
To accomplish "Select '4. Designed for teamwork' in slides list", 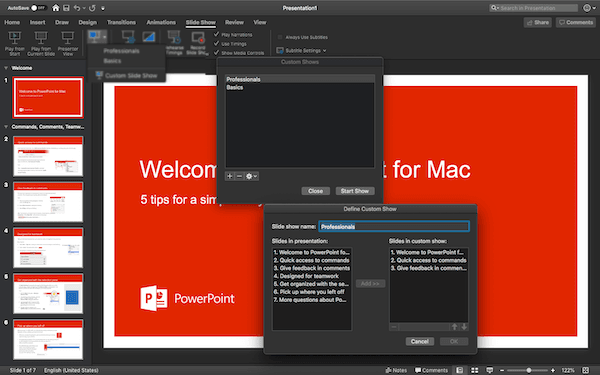I will tap(312, 276).
